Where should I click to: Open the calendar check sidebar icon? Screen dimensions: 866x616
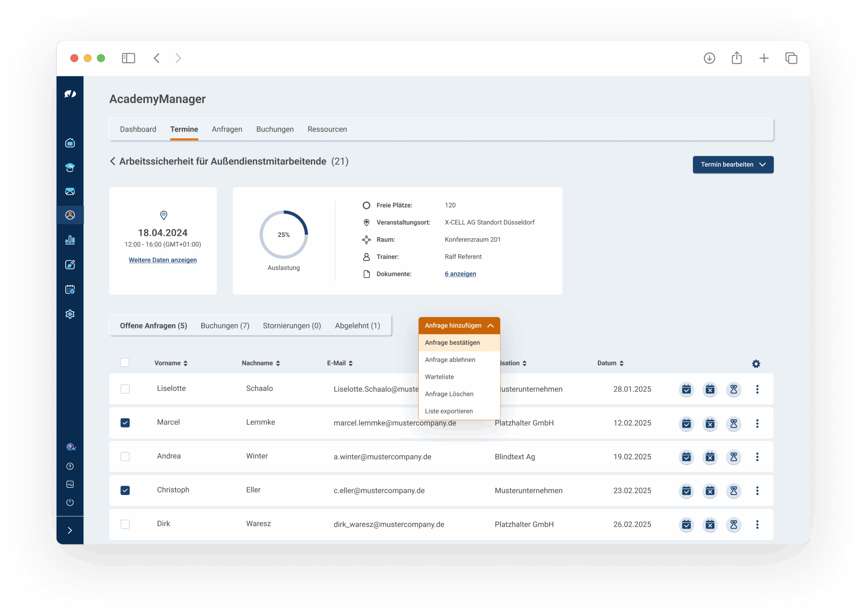tap(70, 290)
